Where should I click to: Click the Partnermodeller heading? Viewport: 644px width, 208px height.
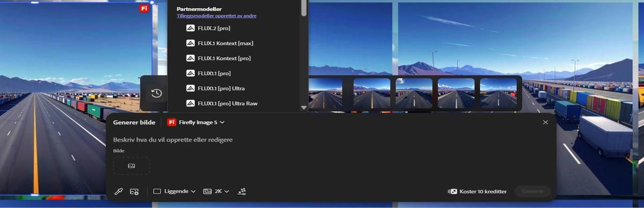199,9
